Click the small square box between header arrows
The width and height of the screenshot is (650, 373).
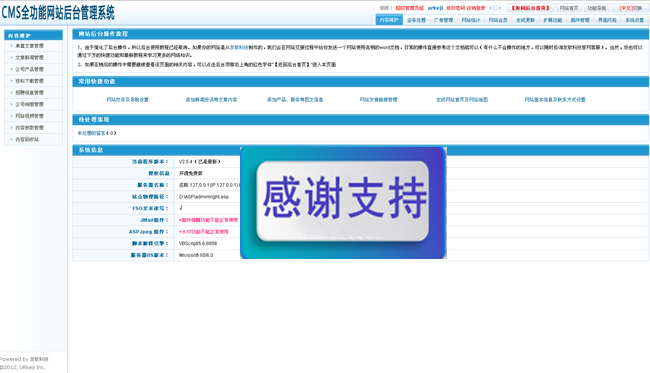495,8
